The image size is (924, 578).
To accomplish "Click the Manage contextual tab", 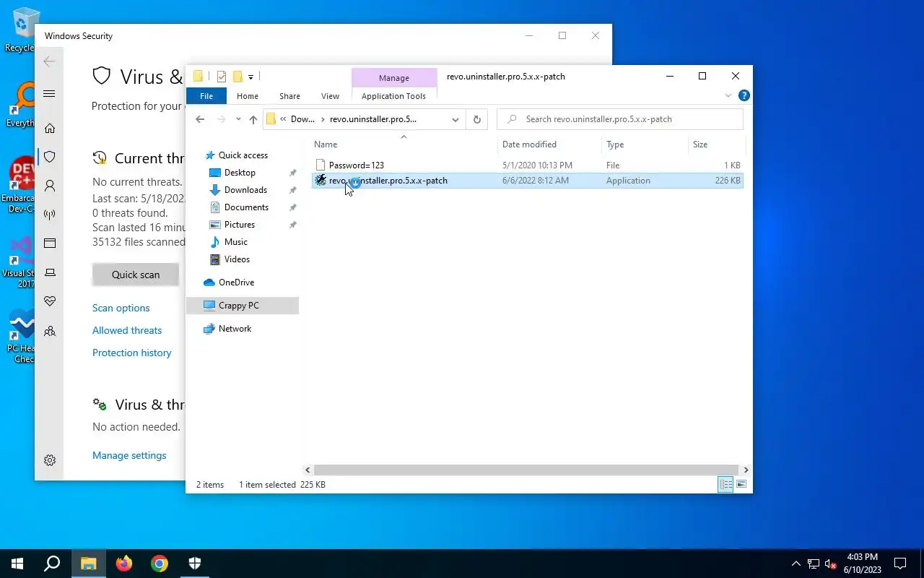I will (x=394, y=77).
